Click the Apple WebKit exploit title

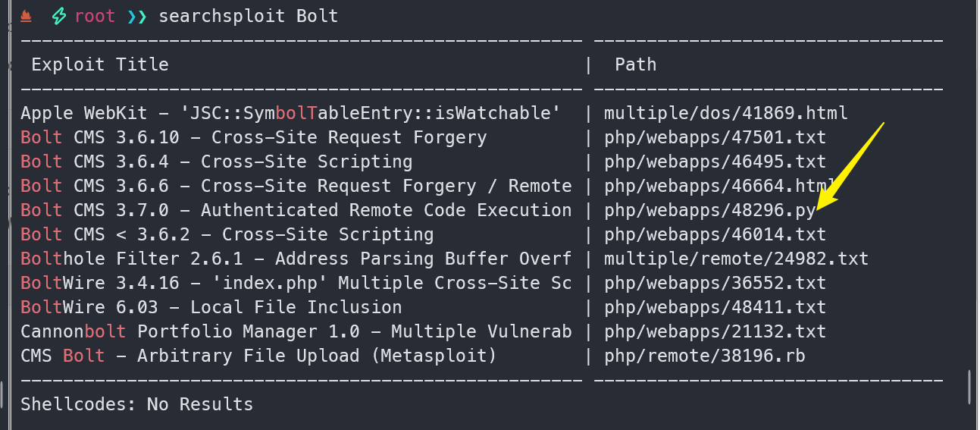pos(290,113)
